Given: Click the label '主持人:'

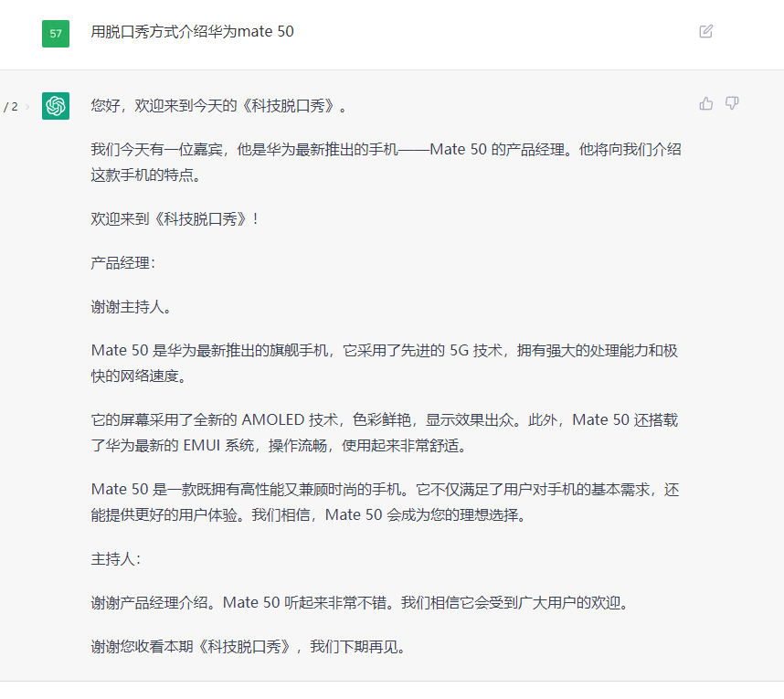Looking at the screenshot, I should pos(115,558).
